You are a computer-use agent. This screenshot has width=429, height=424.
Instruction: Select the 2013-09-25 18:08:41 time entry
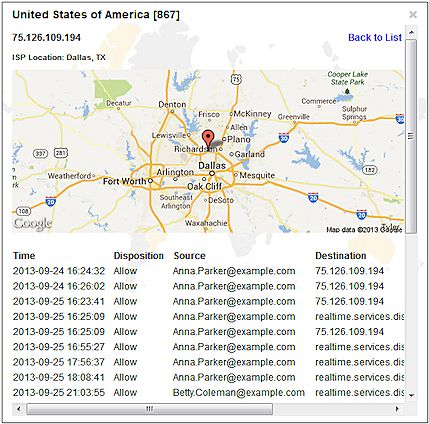point(59,377)
